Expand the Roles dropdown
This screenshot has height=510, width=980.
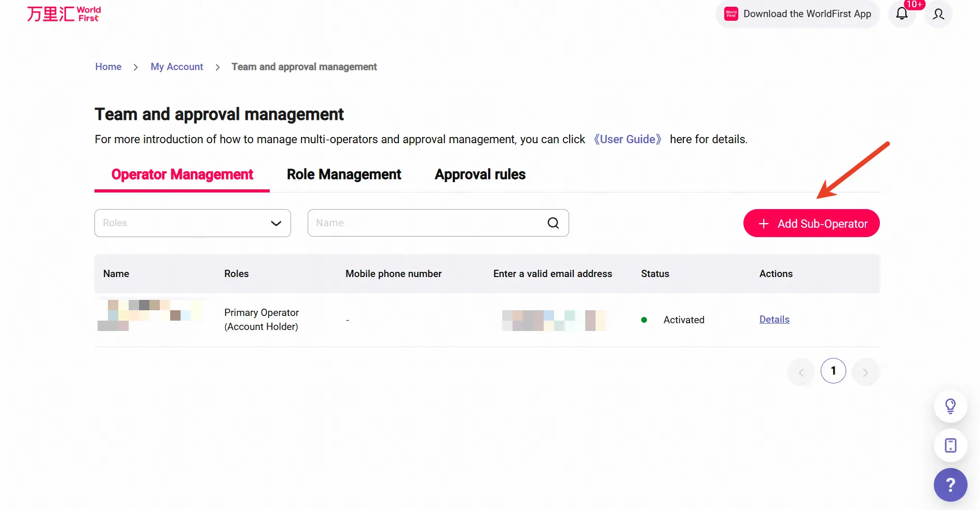click(x=192, y=223)
